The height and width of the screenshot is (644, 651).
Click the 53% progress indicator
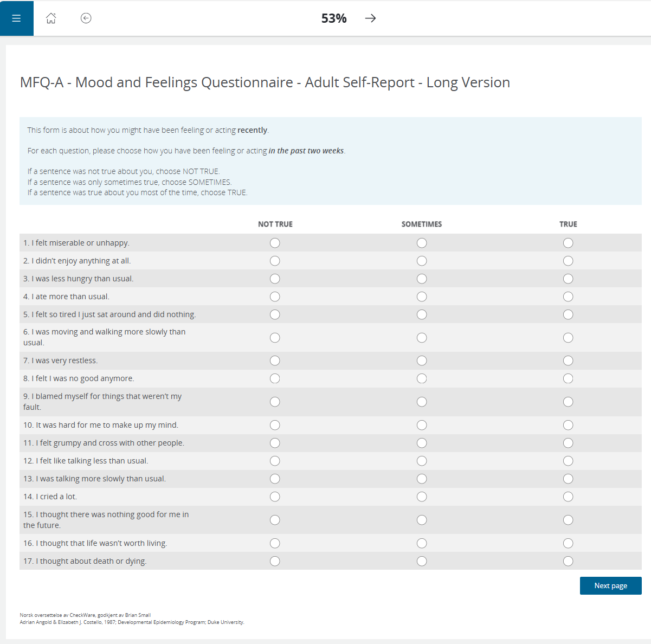[334, 18]
